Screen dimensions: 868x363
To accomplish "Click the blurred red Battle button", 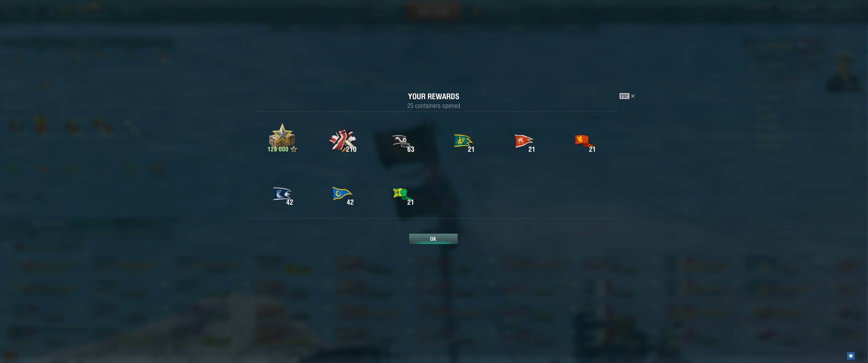I will pos(434,11).
